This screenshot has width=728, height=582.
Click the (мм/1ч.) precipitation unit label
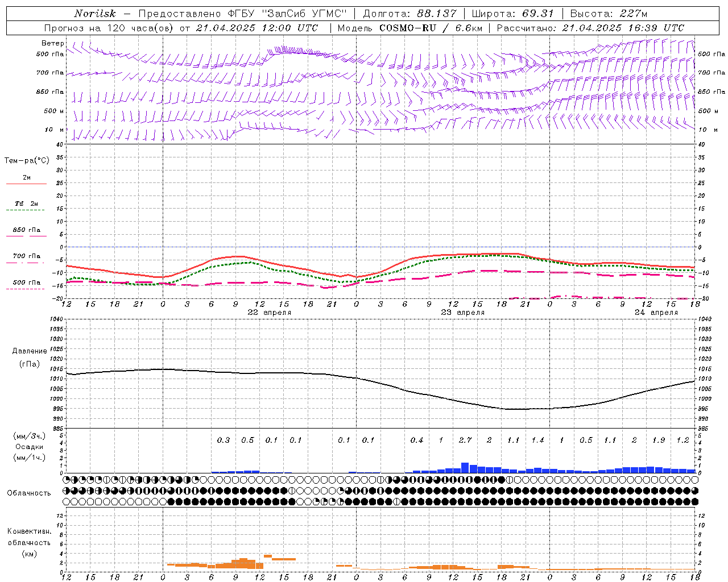(30, 458)
